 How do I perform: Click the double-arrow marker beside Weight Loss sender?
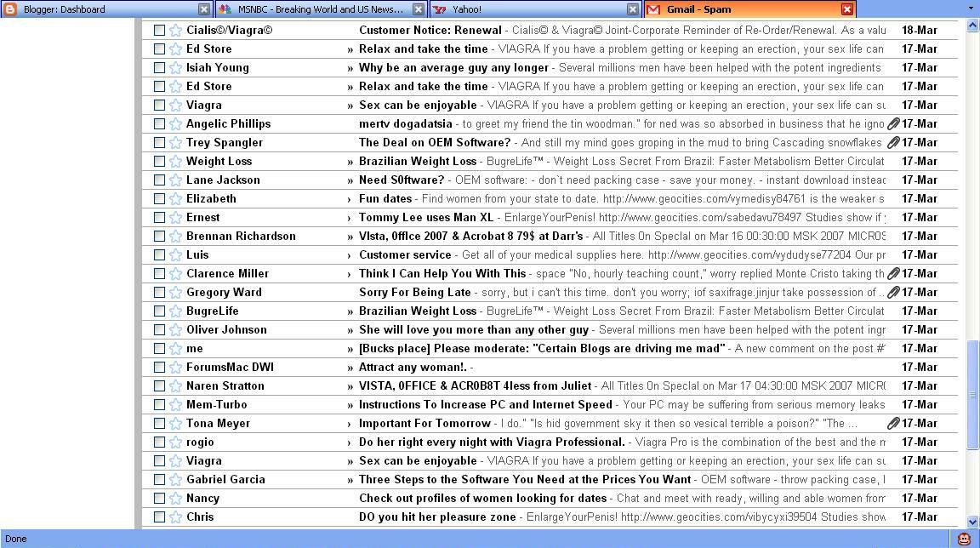pos(350,161)
